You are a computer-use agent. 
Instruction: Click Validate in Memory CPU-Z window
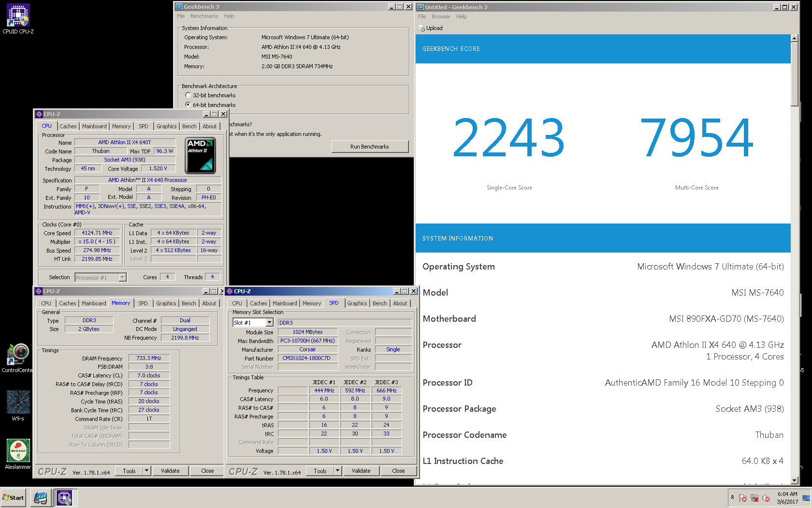pyautogui.click(x=170, y=471)
